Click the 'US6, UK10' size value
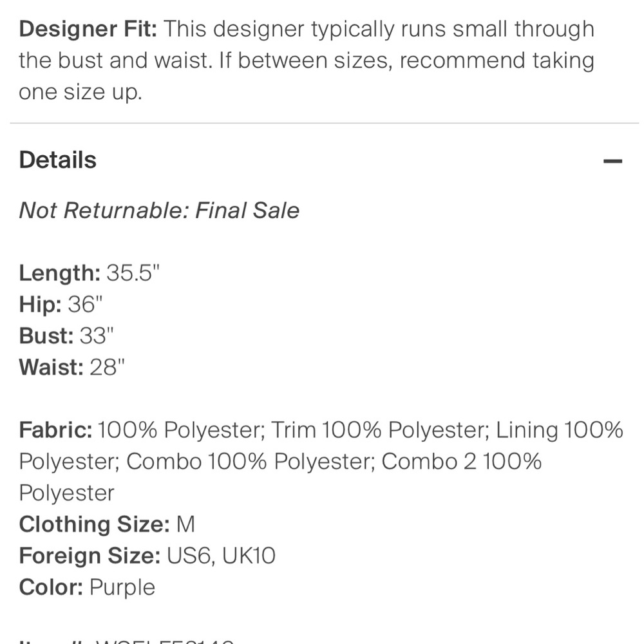 (221, 556)
